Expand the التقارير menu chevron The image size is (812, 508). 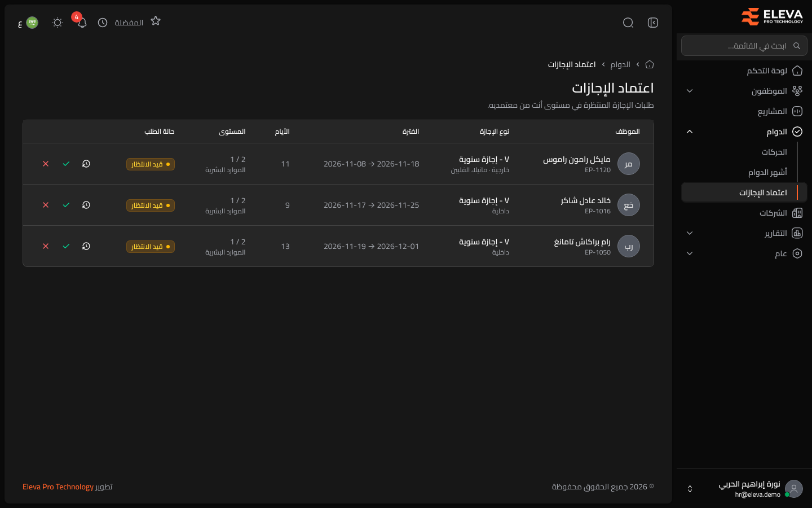[690, 233]
